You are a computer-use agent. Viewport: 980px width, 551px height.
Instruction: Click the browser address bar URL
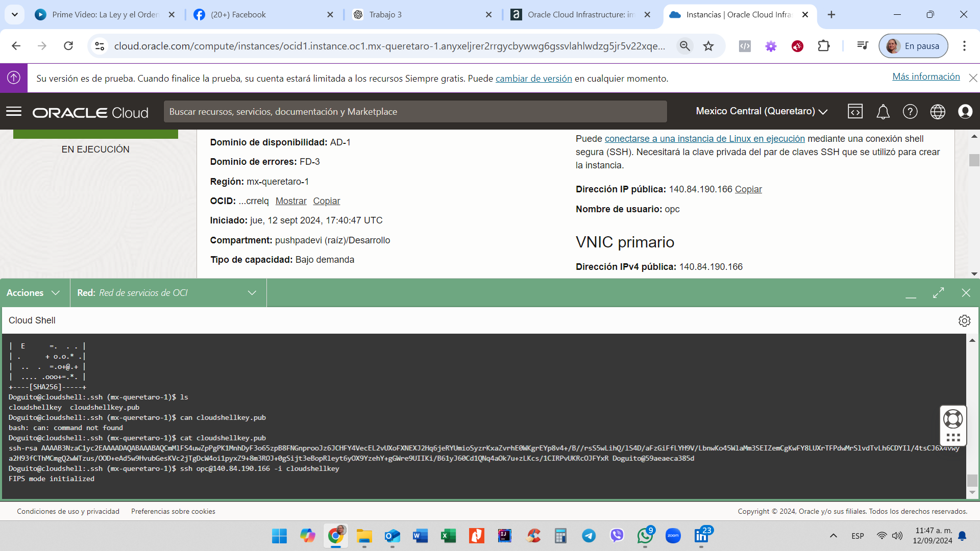click(389, 46)
